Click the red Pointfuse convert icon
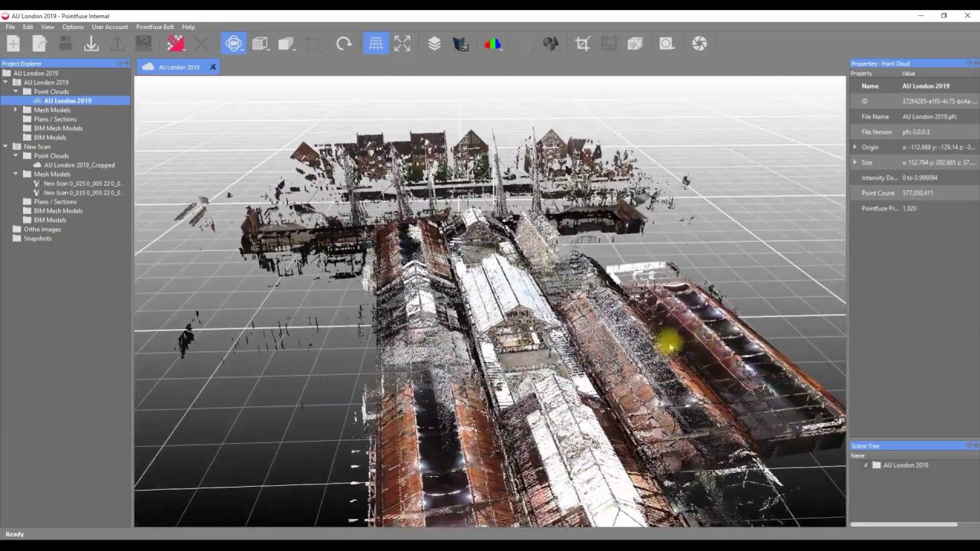 pyautogui.click(x=175, y=44)
